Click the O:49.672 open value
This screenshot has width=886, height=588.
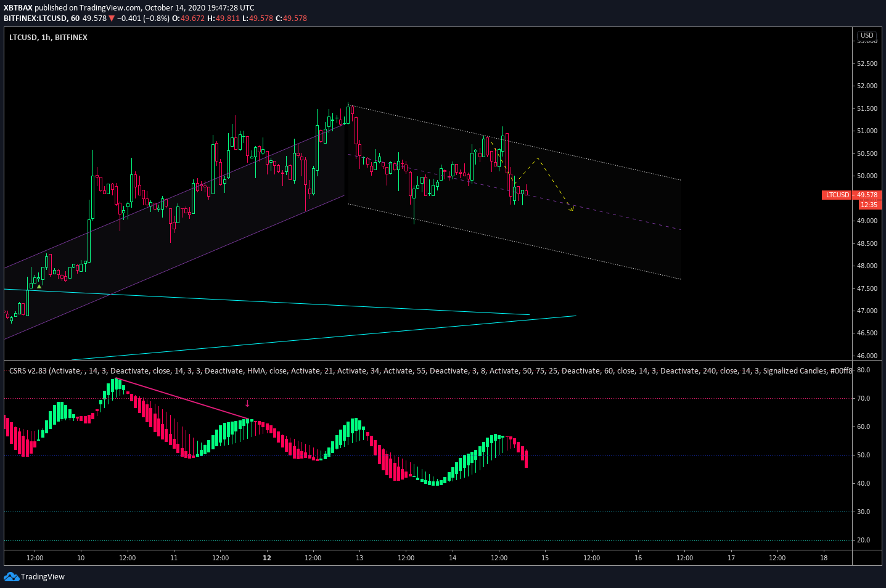point(188,18)
